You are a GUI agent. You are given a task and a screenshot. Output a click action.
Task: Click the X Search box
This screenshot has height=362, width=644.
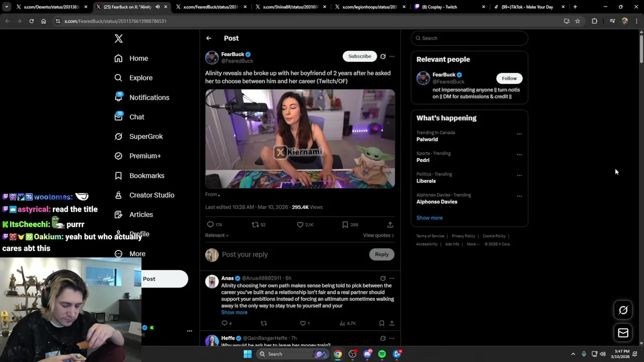[x=469, y=38]
